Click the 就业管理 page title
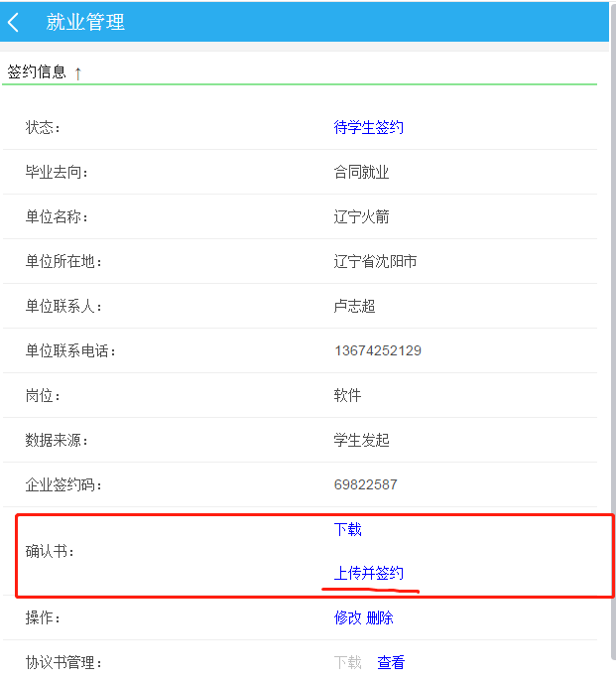Screen dimensions: 616x680 pyautogui.click(x=85, y=22)
